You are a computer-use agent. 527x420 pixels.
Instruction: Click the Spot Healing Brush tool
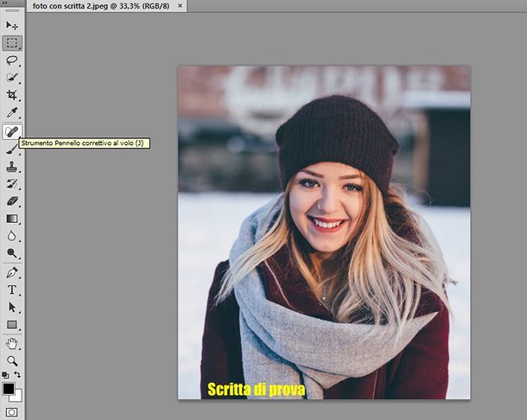coord(12,131)
